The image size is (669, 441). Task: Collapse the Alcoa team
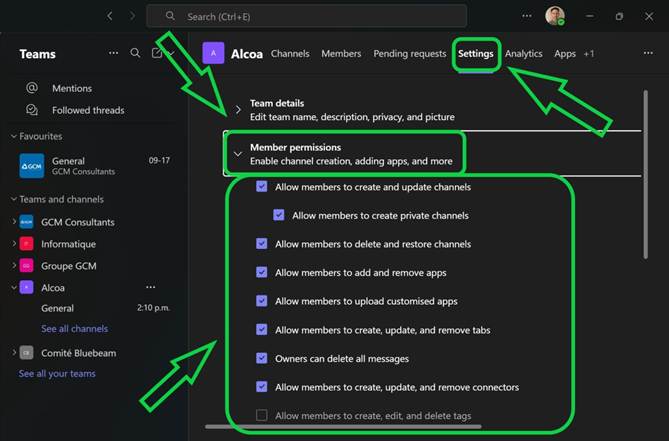click(x=14, y=287)
